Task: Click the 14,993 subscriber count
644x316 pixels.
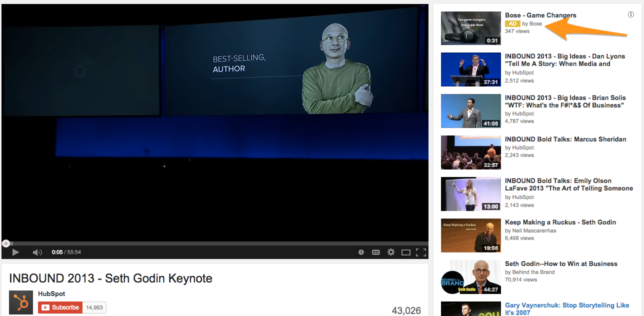Action: click(94, 307)
